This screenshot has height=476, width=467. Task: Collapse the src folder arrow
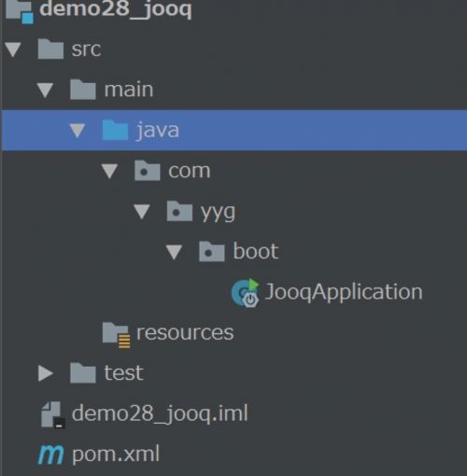[x=13, y=49]
